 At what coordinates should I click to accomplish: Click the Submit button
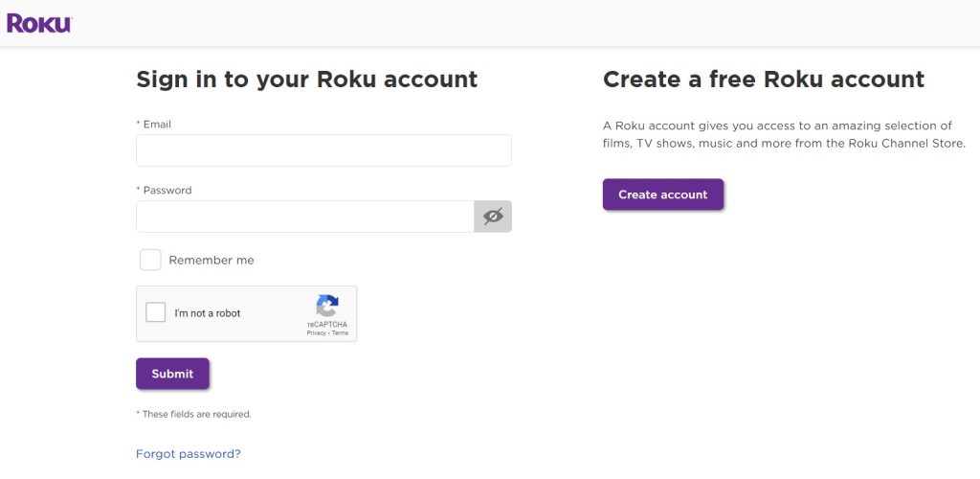point(172,374)
